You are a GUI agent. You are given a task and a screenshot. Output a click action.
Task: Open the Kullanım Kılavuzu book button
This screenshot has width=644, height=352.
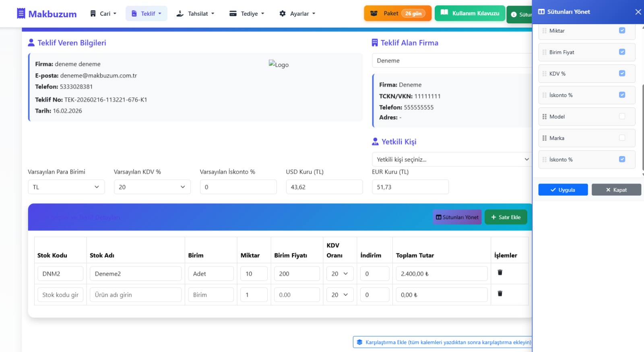pyautogui.click(x=469, y=13)
